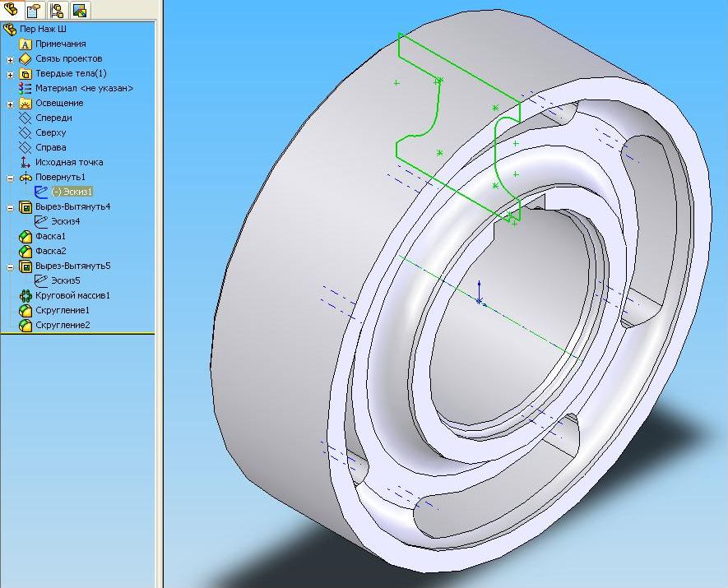728x588 pixels.
Task: Open the appearance/display manager tab
Action: 80,10
